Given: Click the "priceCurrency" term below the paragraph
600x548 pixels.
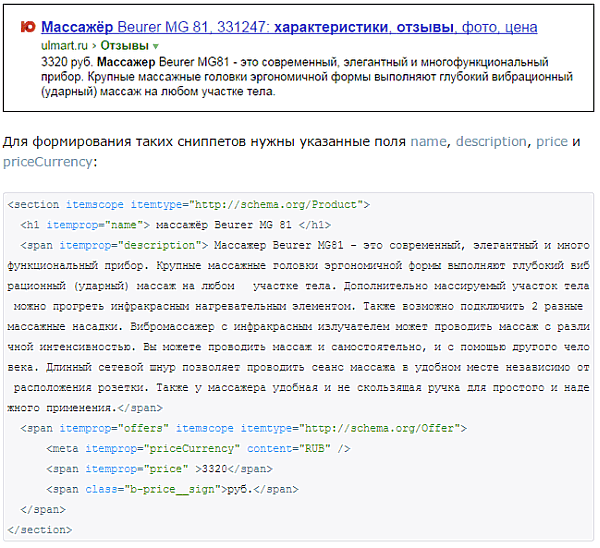Looking at the screenshot, I should tap(48, 161).
